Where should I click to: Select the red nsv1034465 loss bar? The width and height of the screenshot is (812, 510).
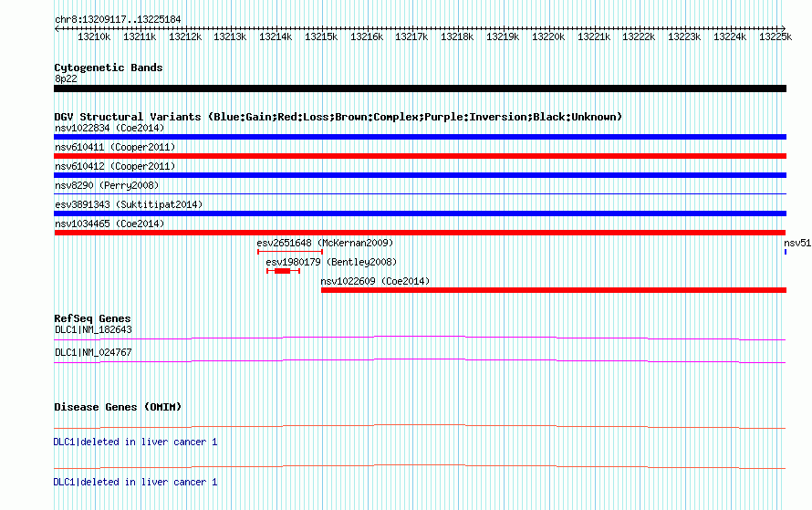click(420, 233)
